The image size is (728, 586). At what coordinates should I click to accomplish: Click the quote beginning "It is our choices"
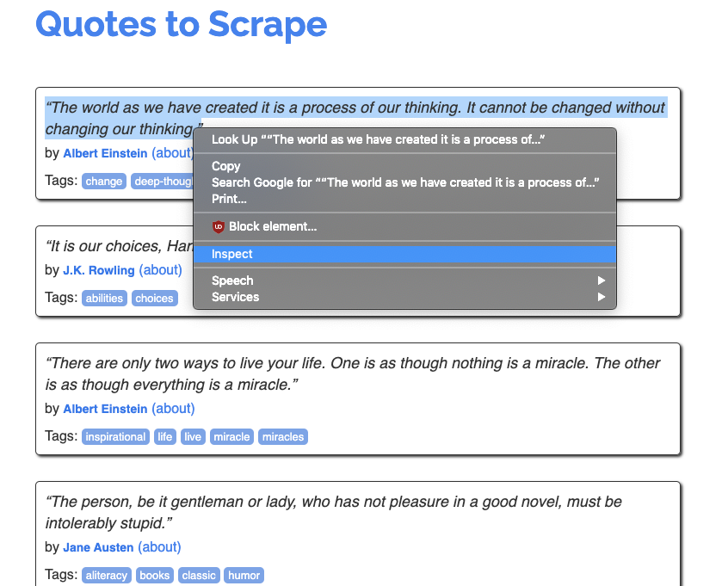[119, 246]
